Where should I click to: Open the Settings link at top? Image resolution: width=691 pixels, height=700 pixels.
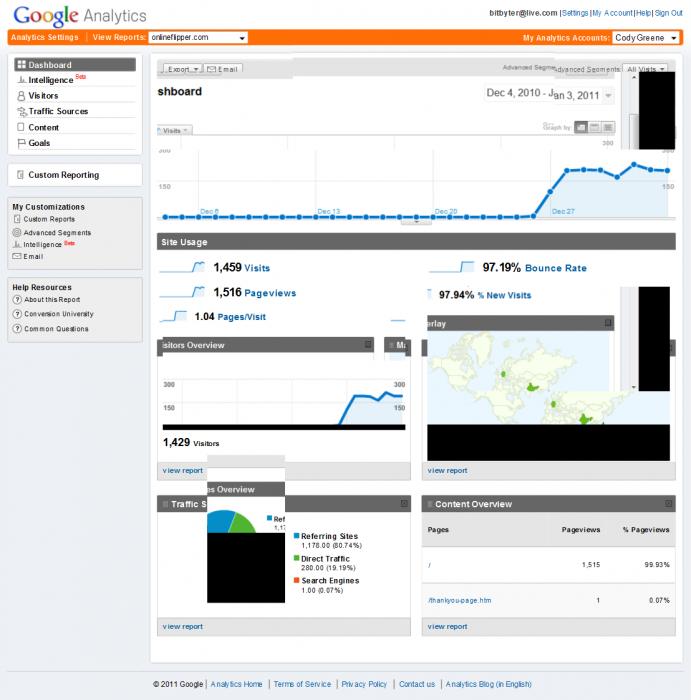tap(575, 13)
